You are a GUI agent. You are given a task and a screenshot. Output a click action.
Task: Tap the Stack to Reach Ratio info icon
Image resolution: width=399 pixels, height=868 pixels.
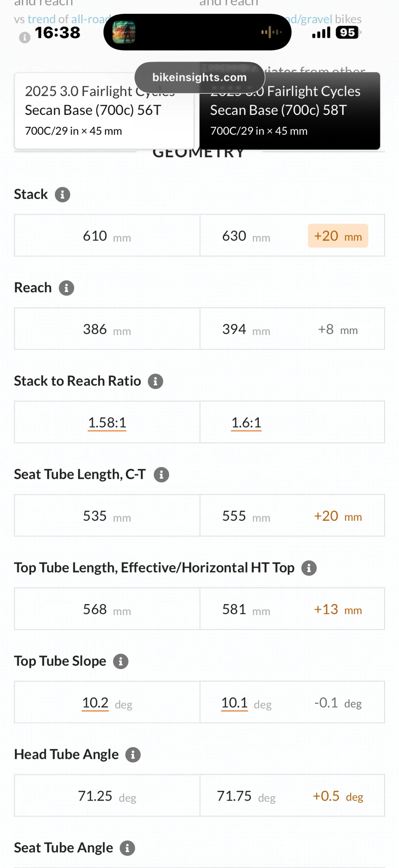click(x=156, y=382)
